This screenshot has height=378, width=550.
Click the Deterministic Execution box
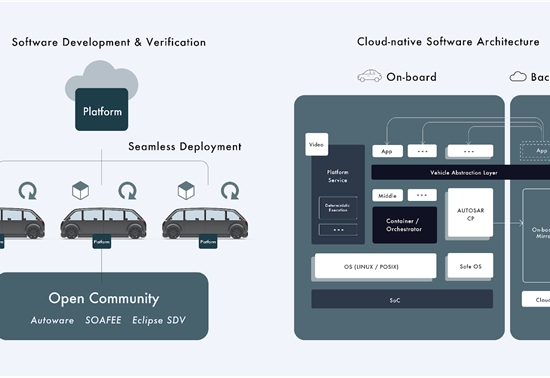[338, 208]
